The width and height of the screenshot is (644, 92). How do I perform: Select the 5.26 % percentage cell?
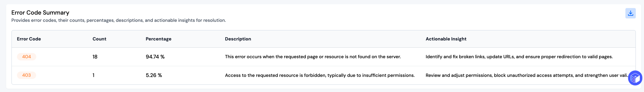tap(154, 75)
